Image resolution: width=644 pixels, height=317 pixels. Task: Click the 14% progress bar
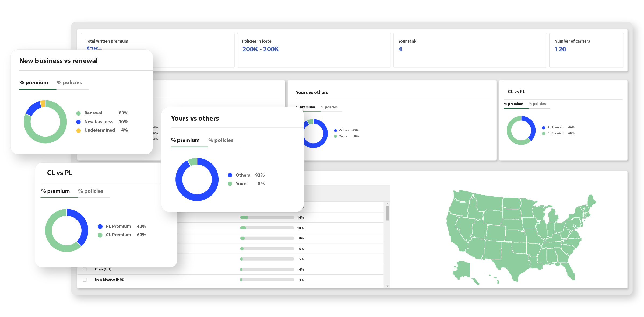(x=267, y=217)
